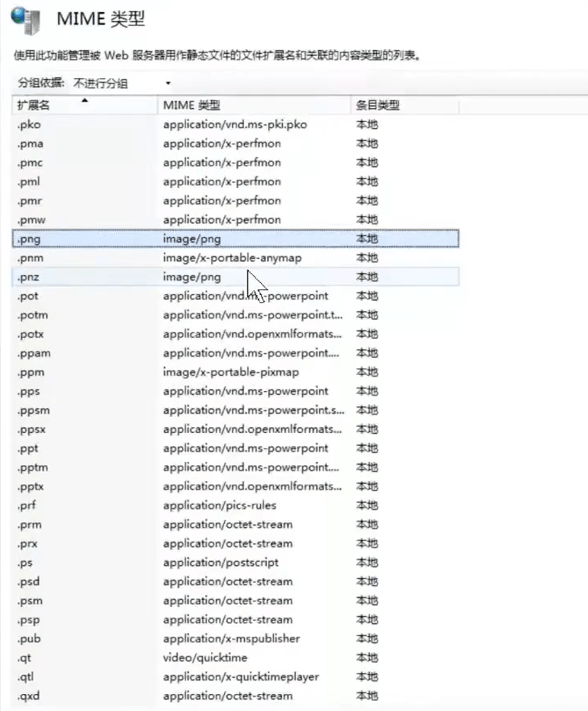This screenshot has height=711, width=588.
Task: Sort by the 条目类型 column header
Action: click(404, 105)
